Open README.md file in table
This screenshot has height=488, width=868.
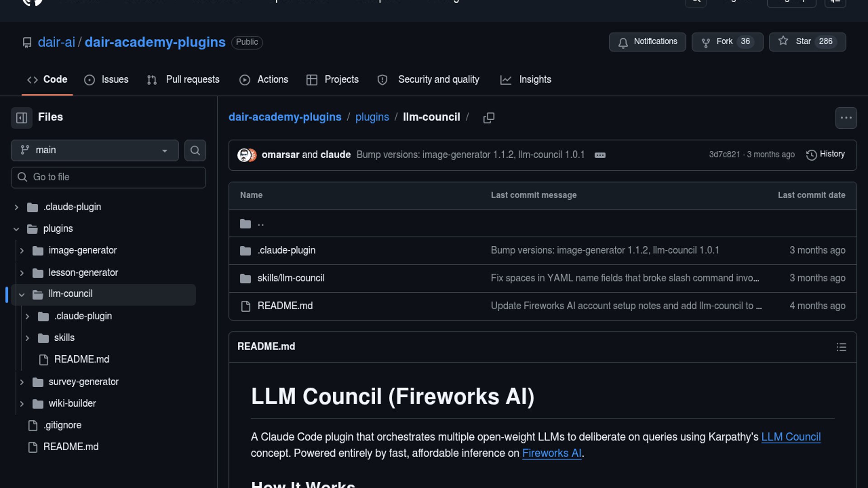(x=285, y=306)
